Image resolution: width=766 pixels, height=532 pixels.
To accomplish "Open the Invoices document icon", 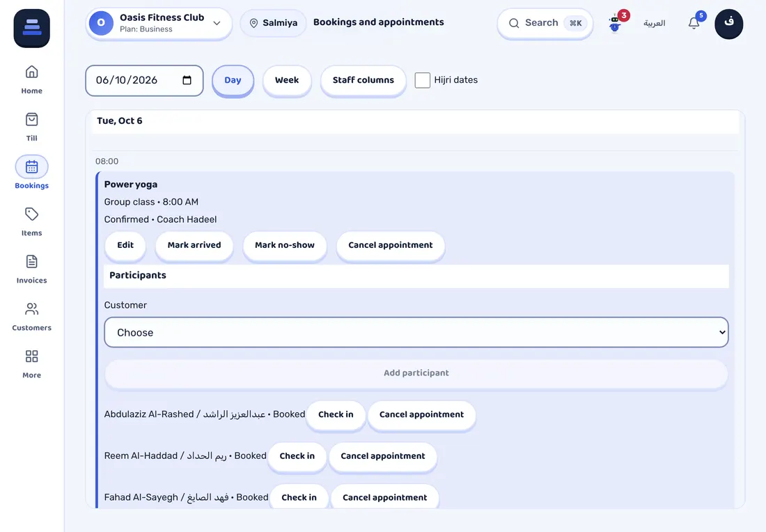I will pyautogui.click(x=32, y=262).
